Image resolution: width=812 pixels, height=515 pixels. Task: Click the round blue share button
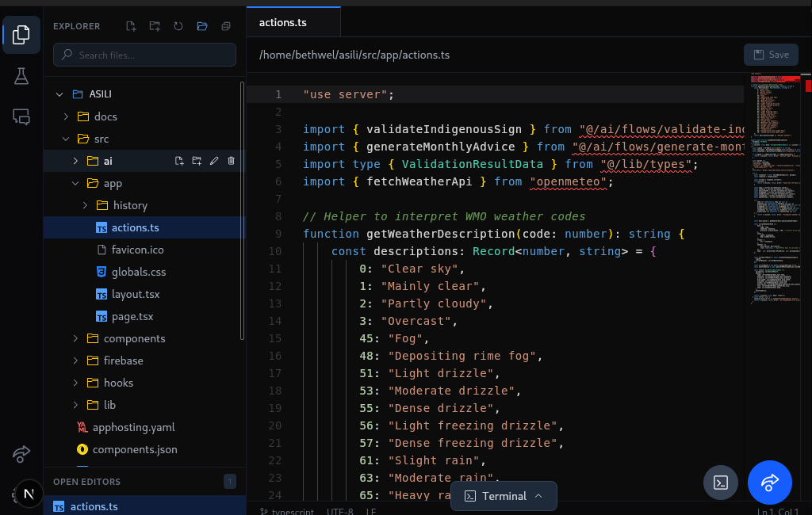point(769,483)
